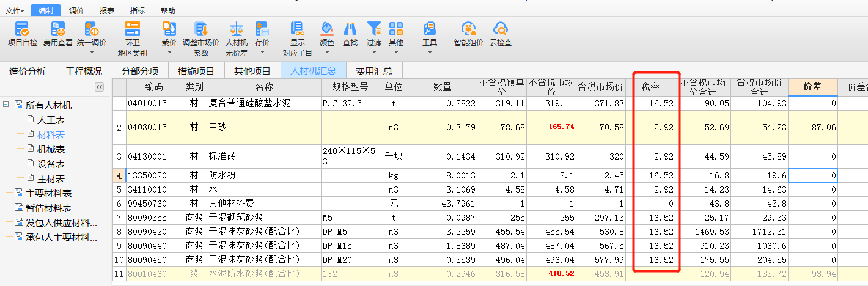Click the 颜色 paint bucket icon
868x286 pixels.
327,29
